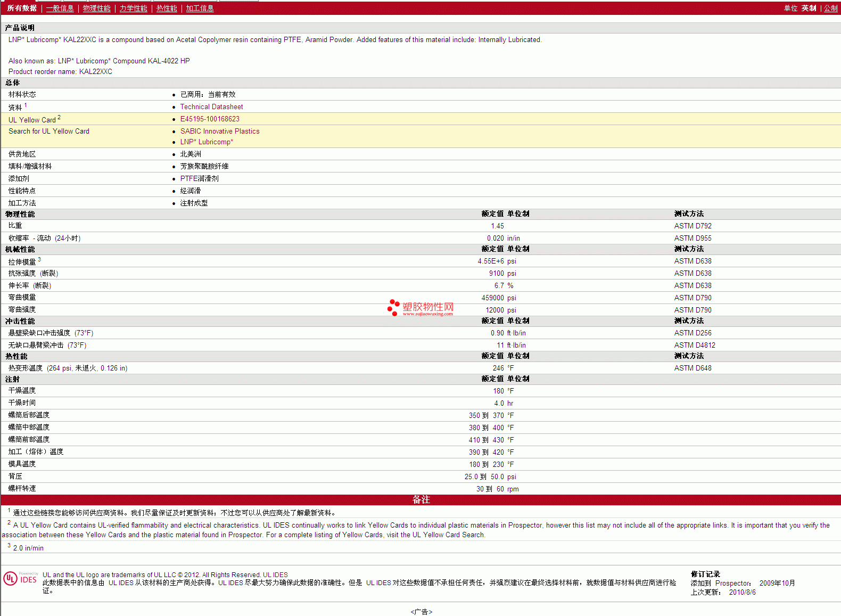This screenshot has height=616, width=841.
Task: Click the <广告> label at the bottom
Action: [x=421, y=612]
